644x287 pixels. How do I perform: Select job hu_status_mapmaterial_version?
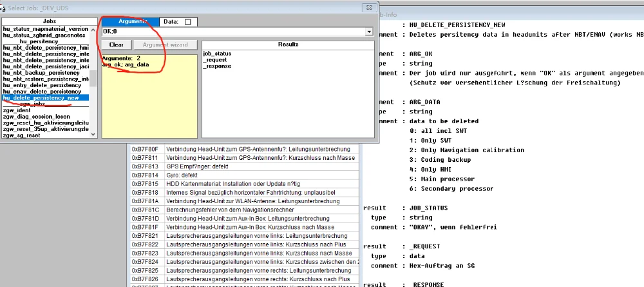coord(46,29)
